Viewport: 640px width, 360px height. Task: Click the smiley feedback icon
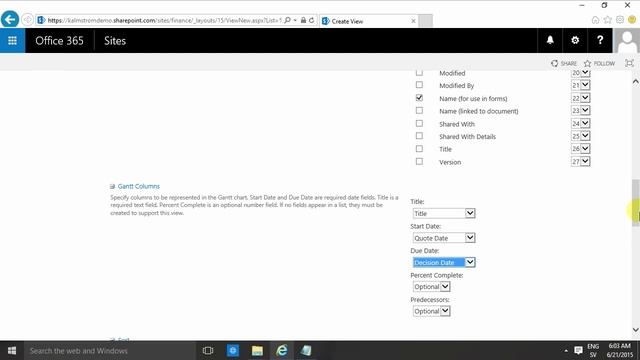tap(632, 20)
